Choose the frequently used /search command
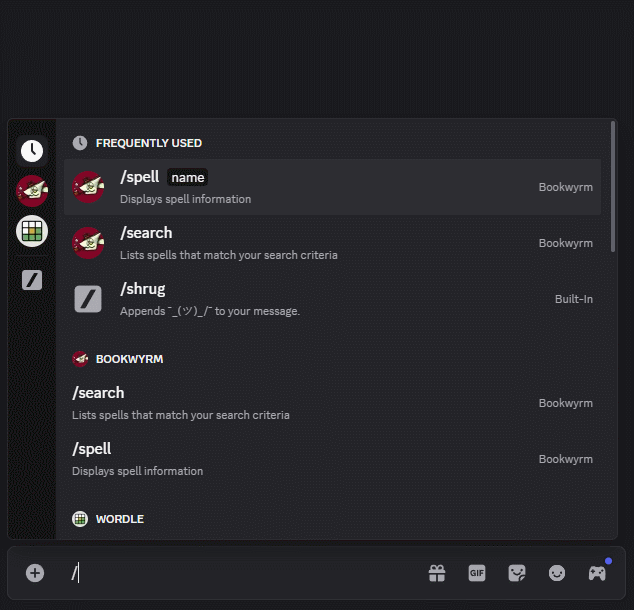 [332, 243]
